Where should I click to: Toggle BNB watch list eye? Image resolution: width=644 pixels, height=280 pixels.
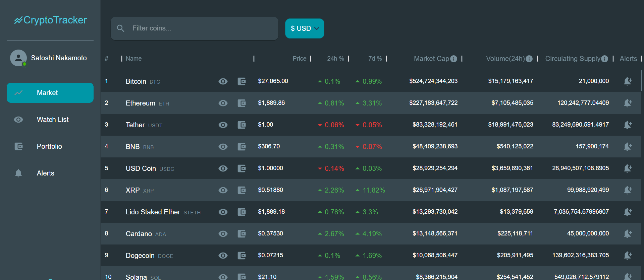coord(223,147)
